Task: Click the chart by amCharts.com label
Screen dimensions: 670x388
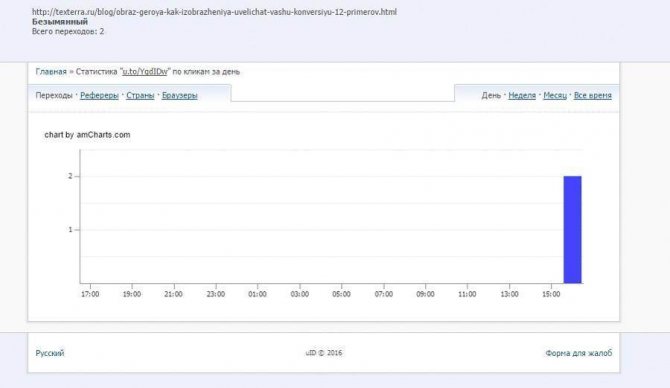Action: tap(87, 135)
